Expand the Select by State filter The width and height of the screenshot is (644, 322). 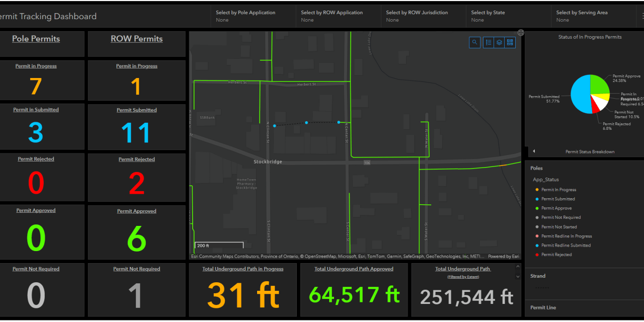pos(508,16)
